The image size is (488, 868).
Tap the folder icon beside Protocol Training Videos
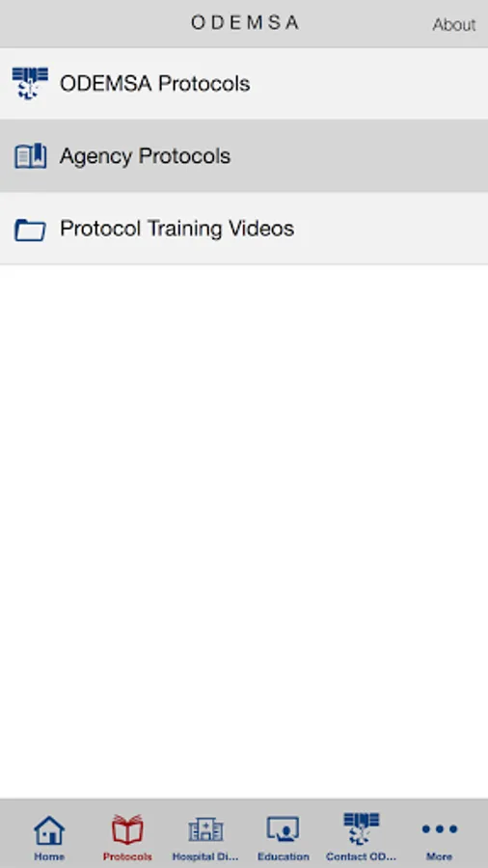pyautogui.click(x=30, y=230)
